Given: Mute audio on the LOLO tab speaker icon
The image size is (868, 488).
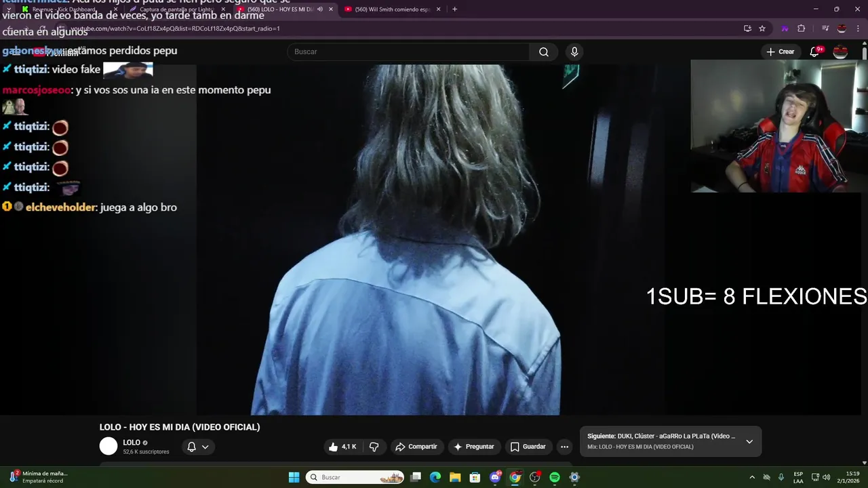Looking at the screenshot, I should [x=320, y=9].
